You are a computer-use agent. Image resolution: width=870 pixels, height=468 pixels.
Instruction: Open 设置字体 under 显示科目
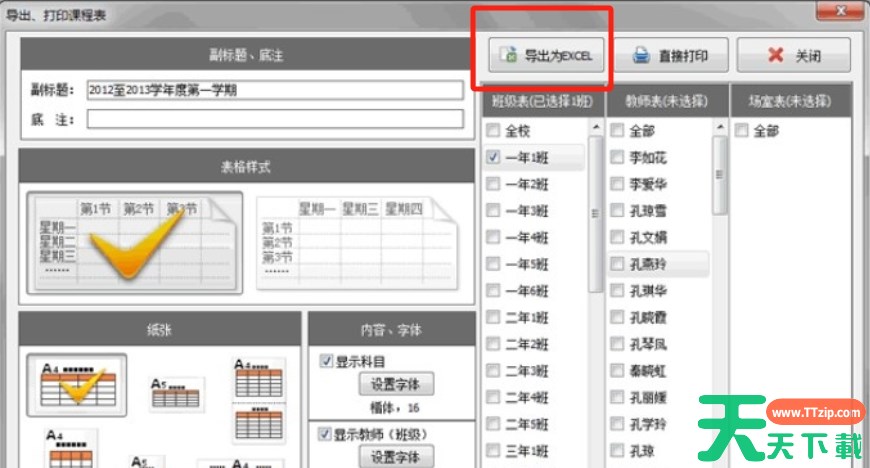(396, 384)
